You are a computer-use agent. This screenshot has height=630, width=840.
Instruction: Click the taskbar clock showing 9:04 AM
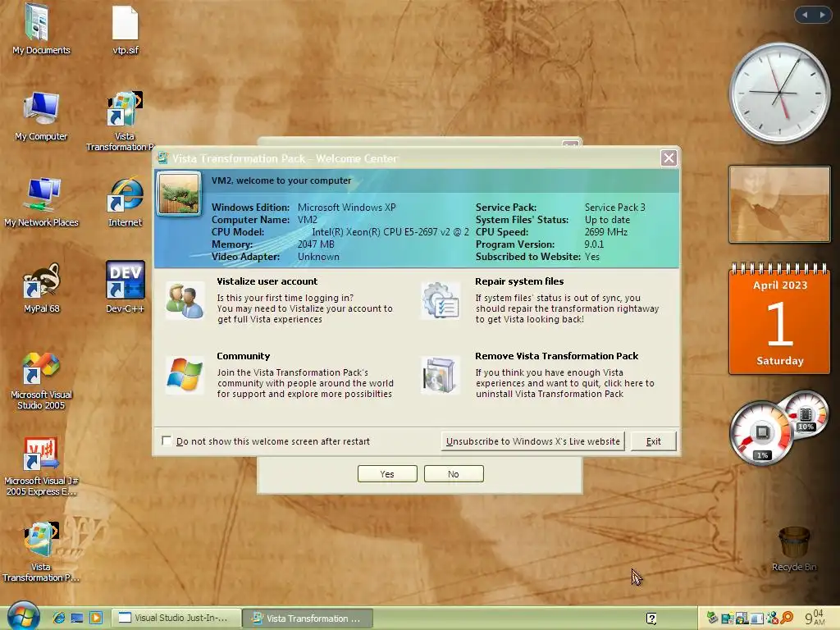[x=815, y=618]
